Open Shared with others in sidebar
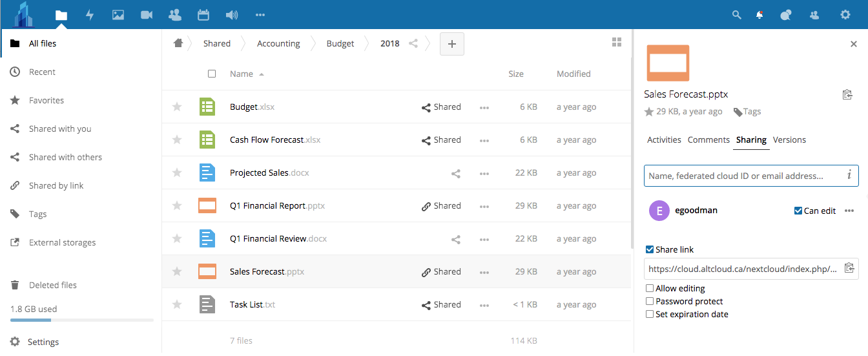Image resolution: width=868 pixels, height=356 pixels. 65,157
